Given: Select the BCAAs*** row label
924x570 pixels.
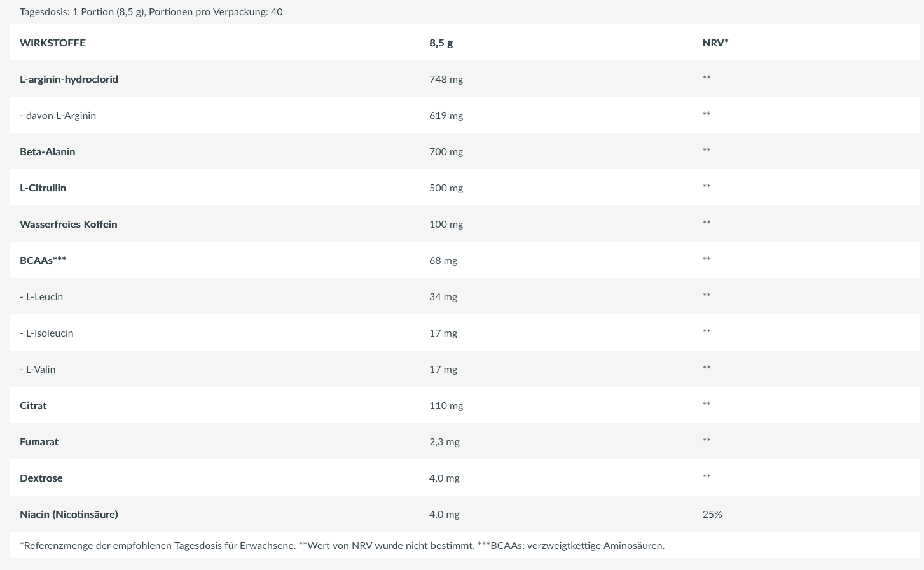Looking at the screenshot, I should (43, 260).
